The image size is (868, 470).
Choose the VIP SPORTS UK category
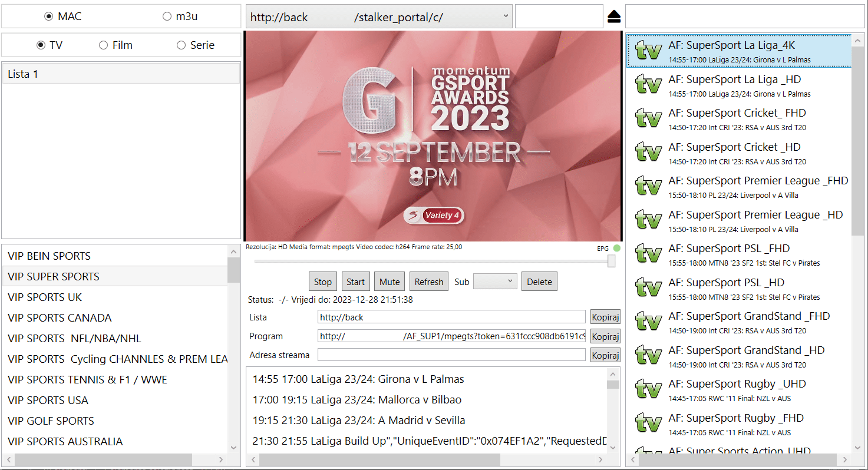[x=115, y=297]
